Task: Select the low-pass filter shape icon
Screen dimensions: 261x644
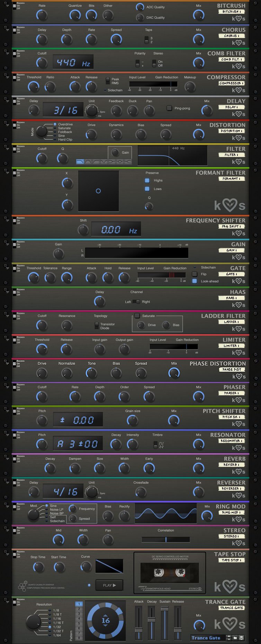Action: pyautogui.click(x=80, y=162)
